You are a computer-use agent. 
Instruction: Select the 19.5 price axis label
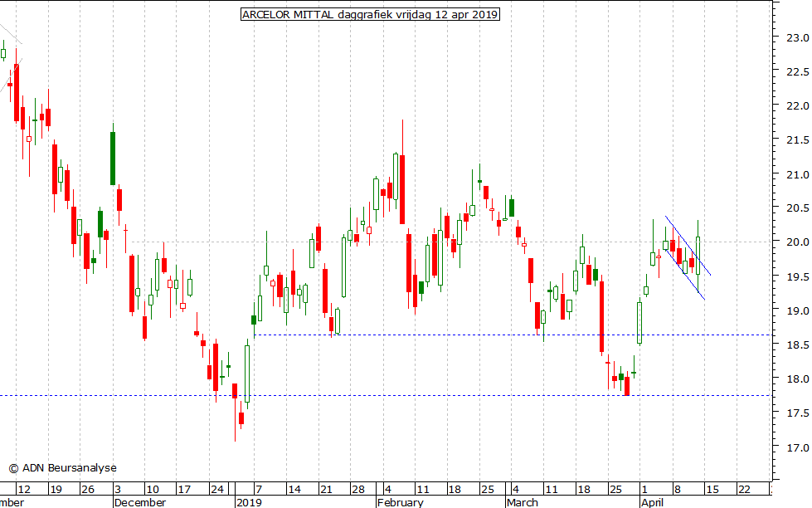point(798,276)
